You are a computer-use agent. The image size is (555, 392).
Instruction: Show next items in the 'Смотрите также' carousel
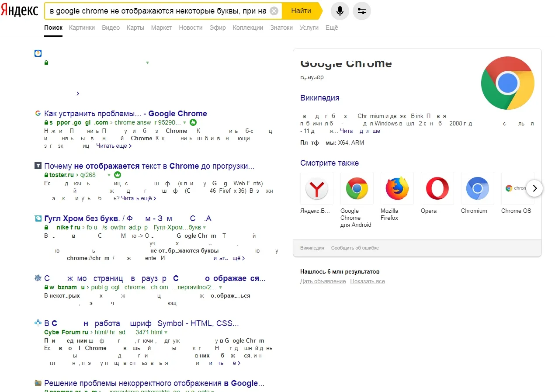pos(534,188)
